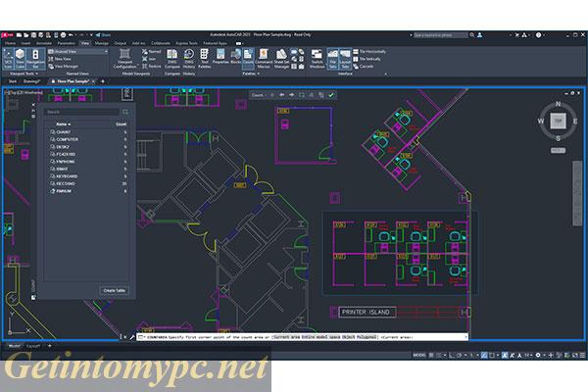
Task: Toggle the File Tabs button
Action: (x=332, y=59)
